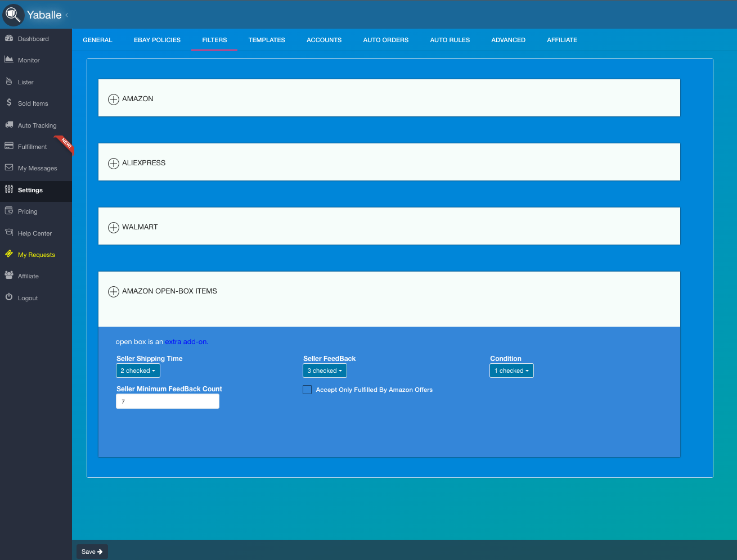
Task: Check Accept Only Fulfilled By Amazon Offers
Action: tap(307, 390)
